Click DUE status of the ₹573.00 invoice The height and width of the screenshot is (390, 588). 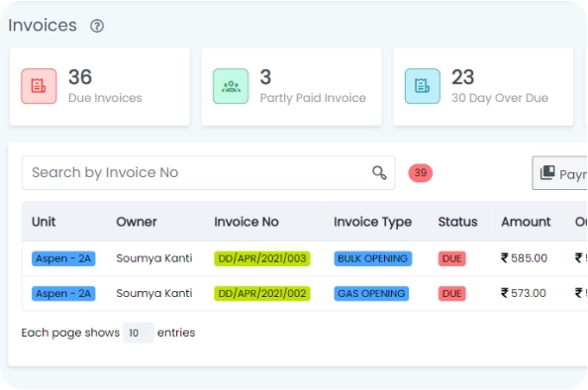point(451,293)
